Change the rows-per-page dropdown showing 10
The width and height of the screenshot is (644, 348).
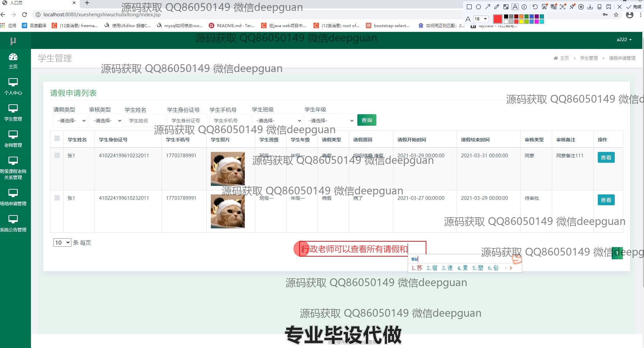tap(62, 242)
